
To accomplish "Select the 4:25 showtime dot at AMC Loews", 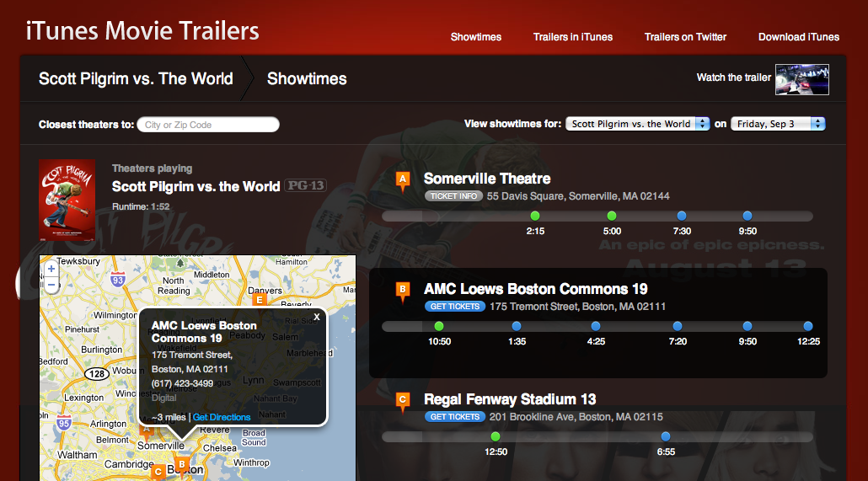I will pos(596,326).
